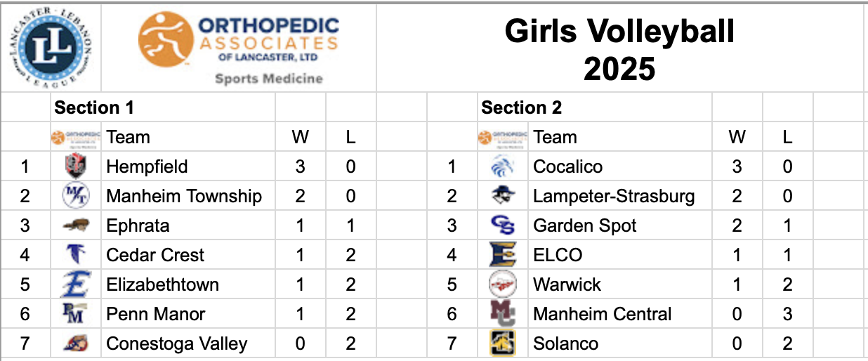Click the Orthopedic Associates of Lancaster logo
The width and height of the screenshot is (868, 361).
[239, 48]
